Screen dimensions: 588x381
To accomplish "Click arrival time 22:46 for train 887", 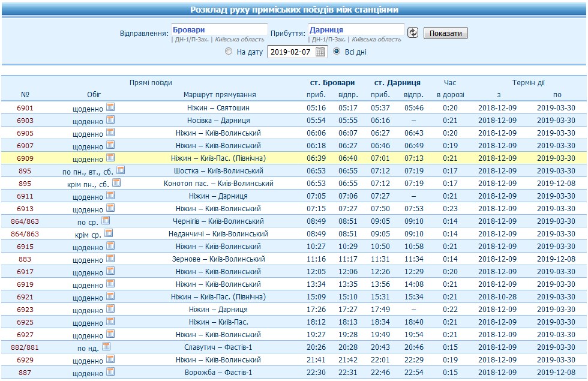I will pos(380,373).
